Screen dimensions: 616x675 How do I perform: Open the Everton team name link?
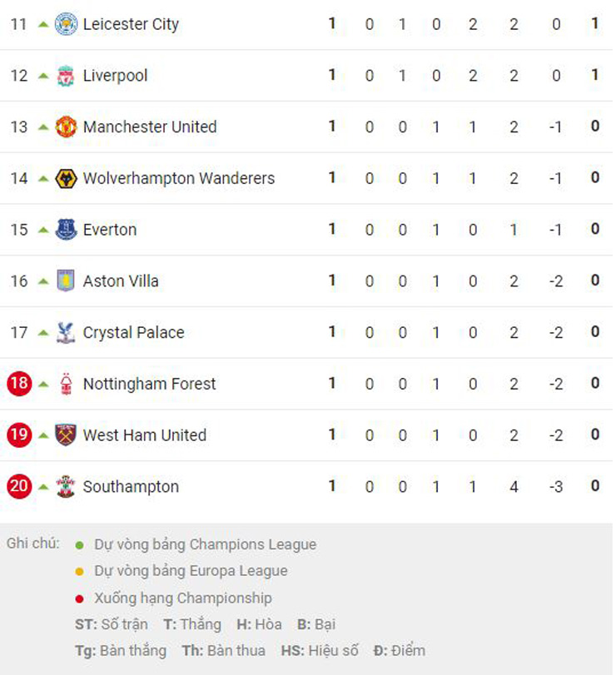click(110, 230)
